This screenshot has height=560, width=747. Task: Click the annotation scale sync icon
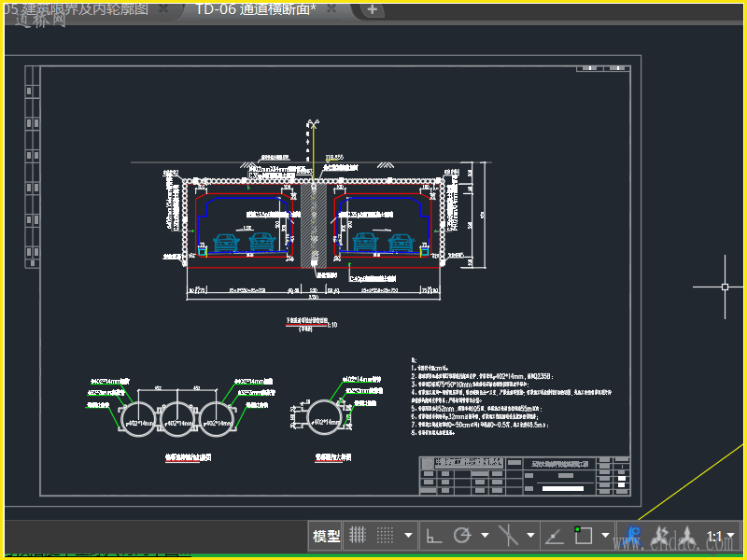[687, 536]
